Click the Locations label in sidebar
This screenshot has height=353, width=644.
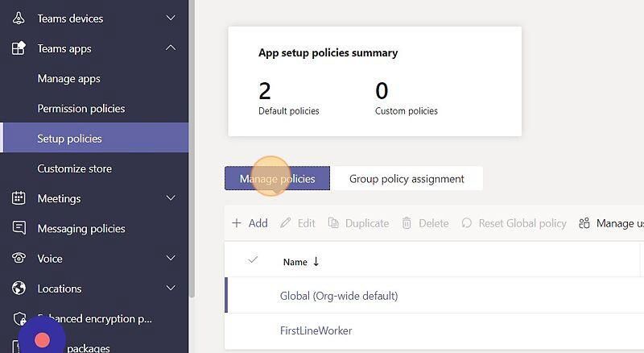[59, 289]
